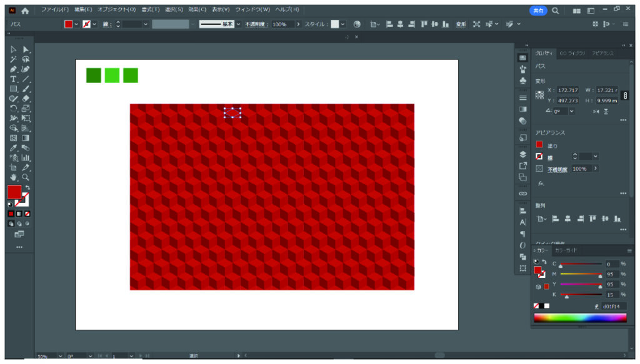This screenshot has width=640, height=364.
Task: Select the Rotate tool
Action: point(14,109)
